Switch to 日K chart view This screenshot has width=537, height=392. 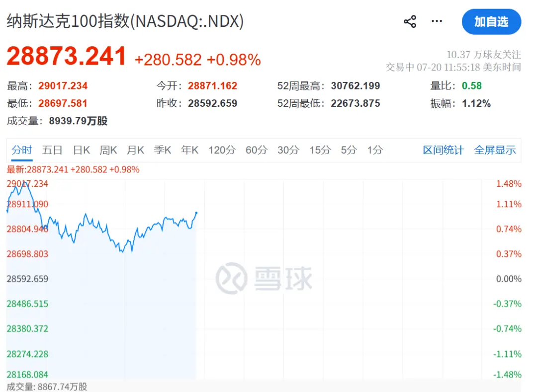point(82,150)
